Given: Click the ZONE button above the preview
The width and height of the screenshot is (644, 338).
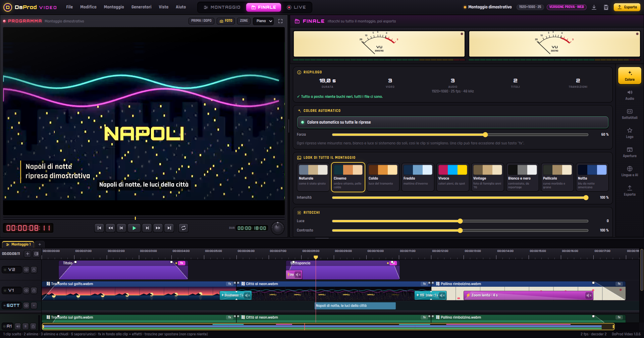Looking at the screenshot, I should [x=244, y=21].
